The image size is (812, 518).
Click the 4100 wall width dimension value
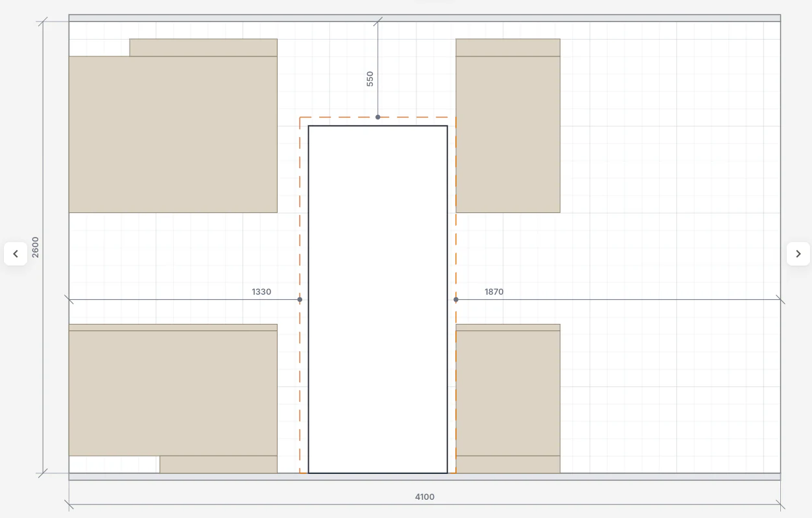tap(425, 497)
